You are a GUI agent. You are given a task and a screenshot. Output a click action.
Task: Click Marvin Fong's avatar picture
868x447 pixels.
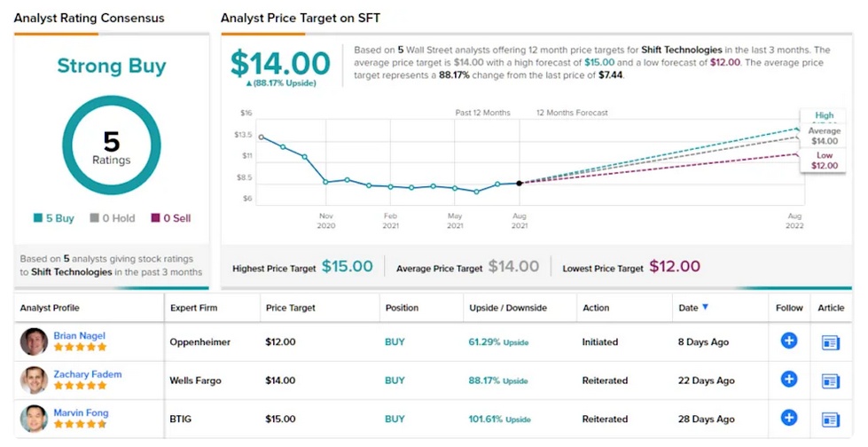[x=34, y=419]
